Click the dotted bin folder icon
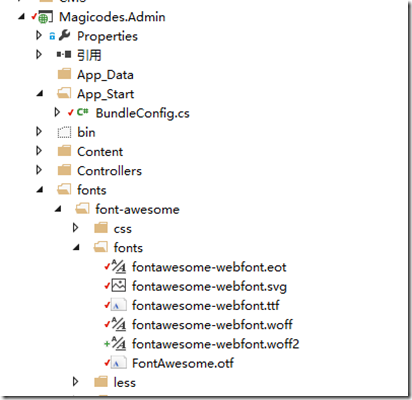 (64, 132)
